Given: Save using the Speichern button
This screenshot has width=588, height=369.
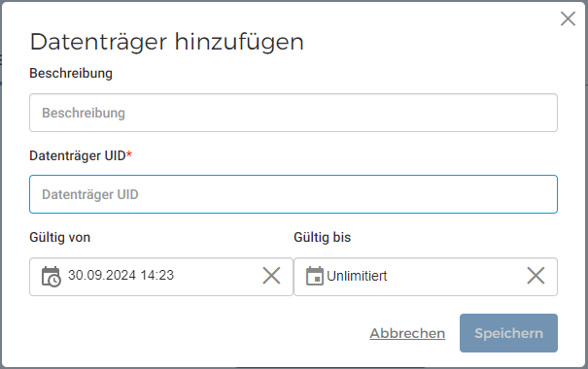Looking at the screenshot, I should (508, 333).
